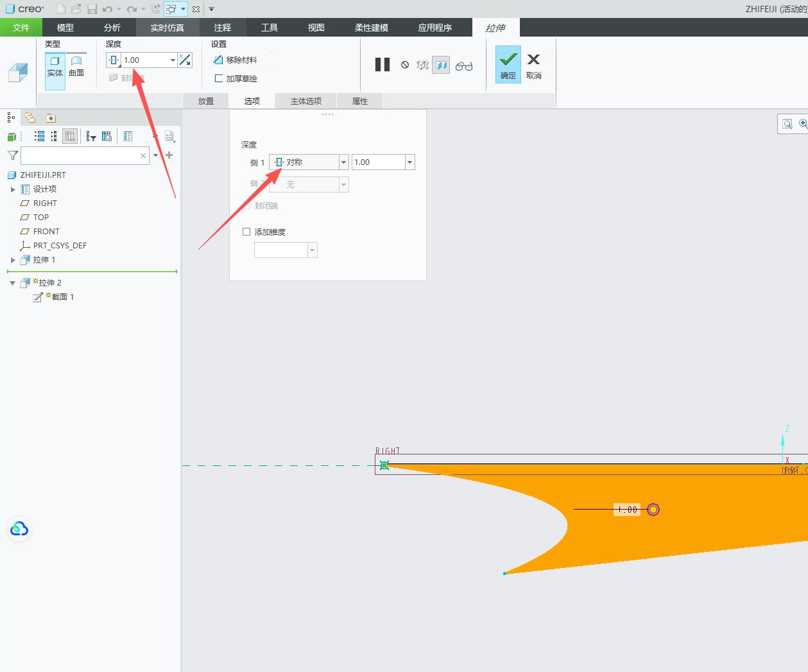Toggle the attached preview icon
This screenshot has height=672, width=808.
tap(441, 65)
